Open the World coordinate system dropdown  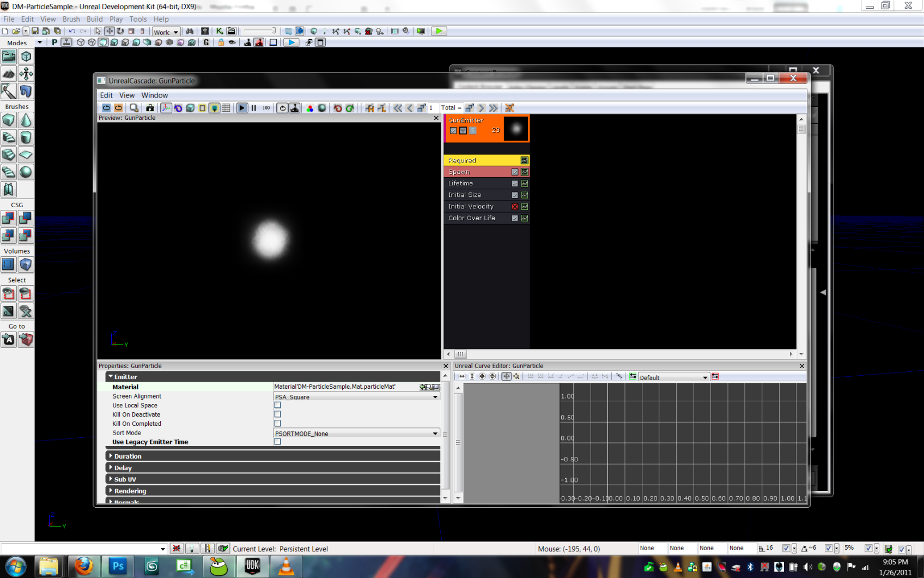pyautogui.click(x=166, y=32)
